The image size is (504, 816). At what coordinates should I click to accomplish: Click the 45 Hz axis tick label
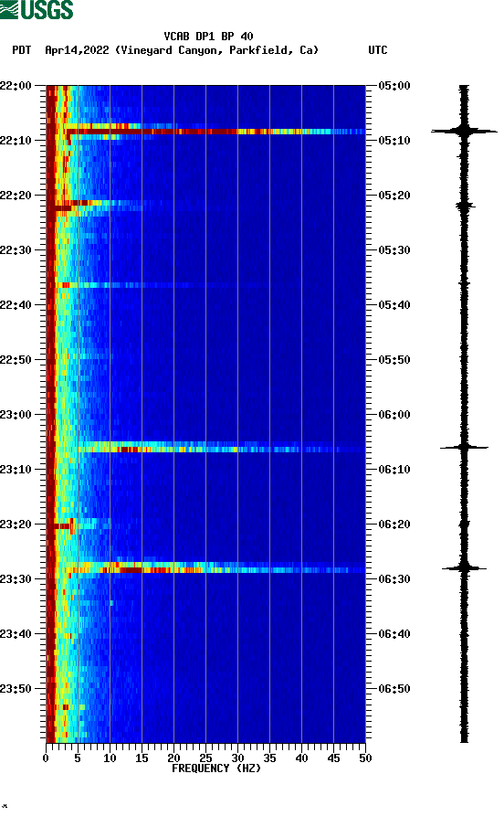click(333, 758)
